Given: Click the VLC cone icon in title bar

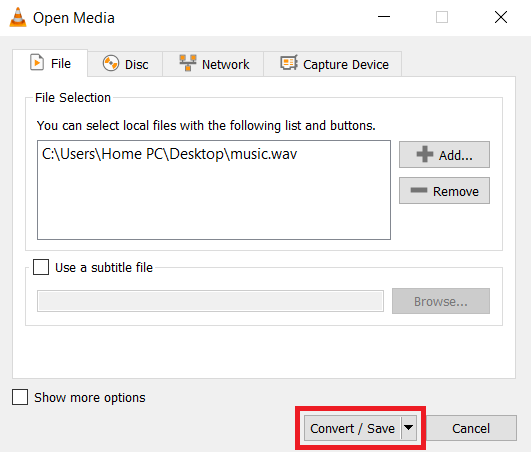Looking at the screenshot, I should 18,17.
